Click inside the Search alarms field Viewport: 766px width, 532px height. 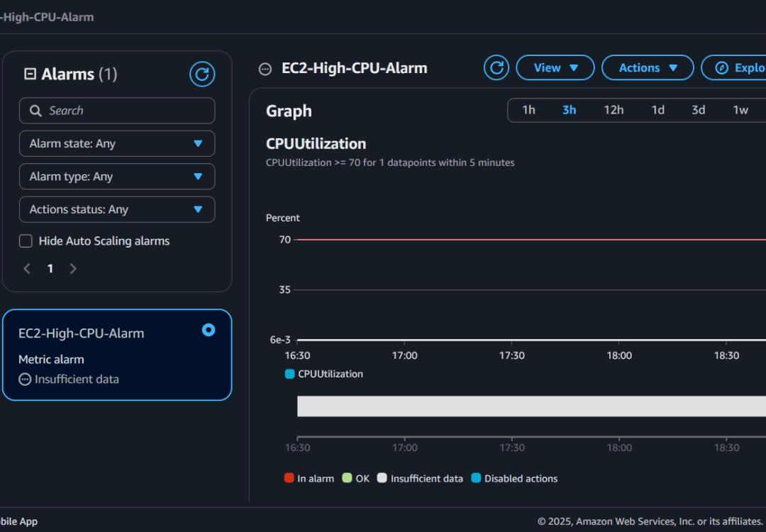coord(117,111)
